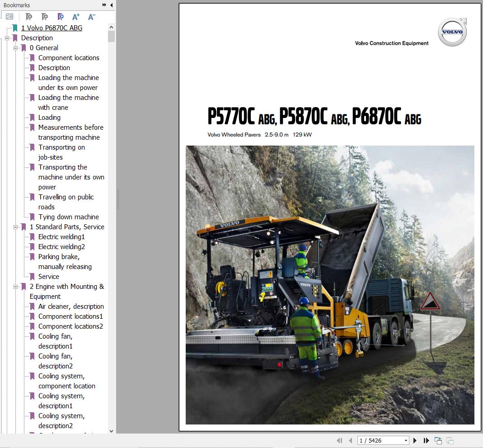483x448 pixels.
Task: Open Cooling fan, description2 bookmark
Action: (56, 361)
